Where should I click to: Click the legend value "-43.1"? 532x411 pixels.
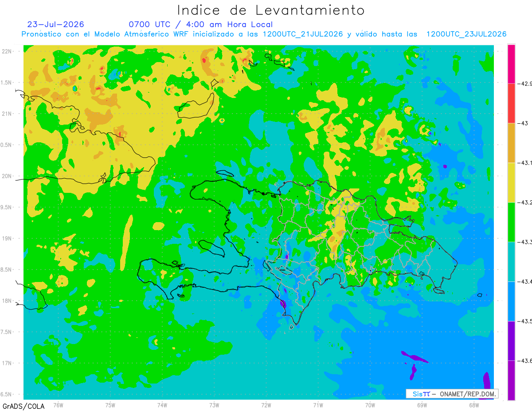point(525,163)
